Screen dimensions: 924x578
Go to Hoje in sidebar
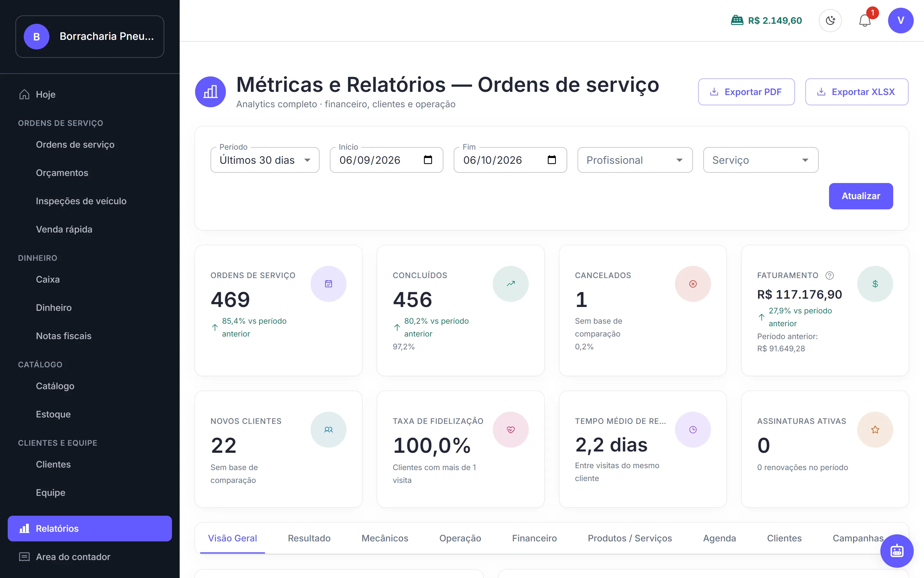(x=90, y=94)
